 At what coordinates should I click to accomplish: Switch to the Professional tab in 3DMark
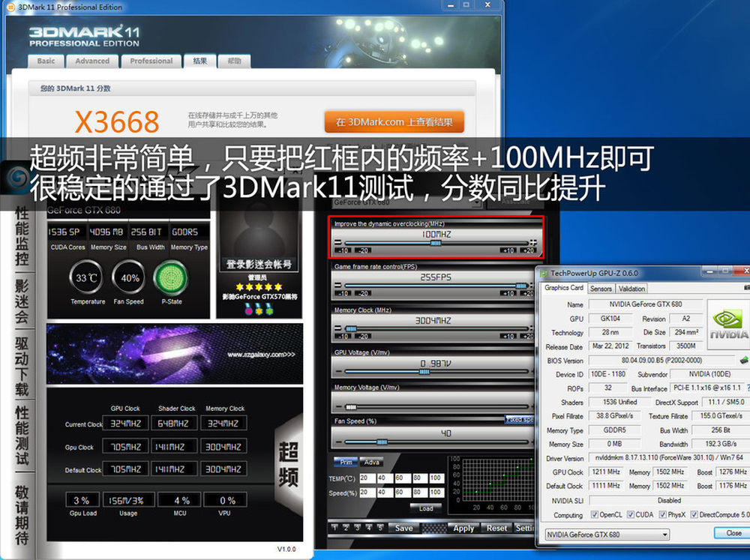[151, 61]
